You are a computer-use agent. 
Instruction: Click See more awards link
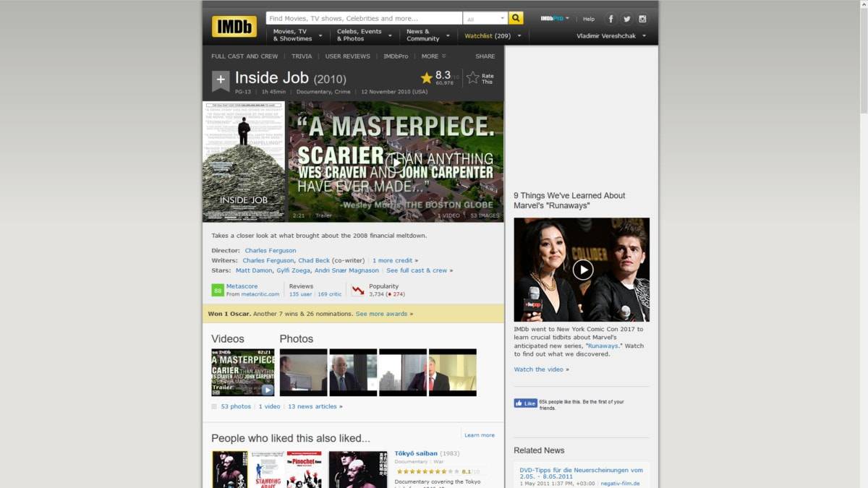[384, 314]
